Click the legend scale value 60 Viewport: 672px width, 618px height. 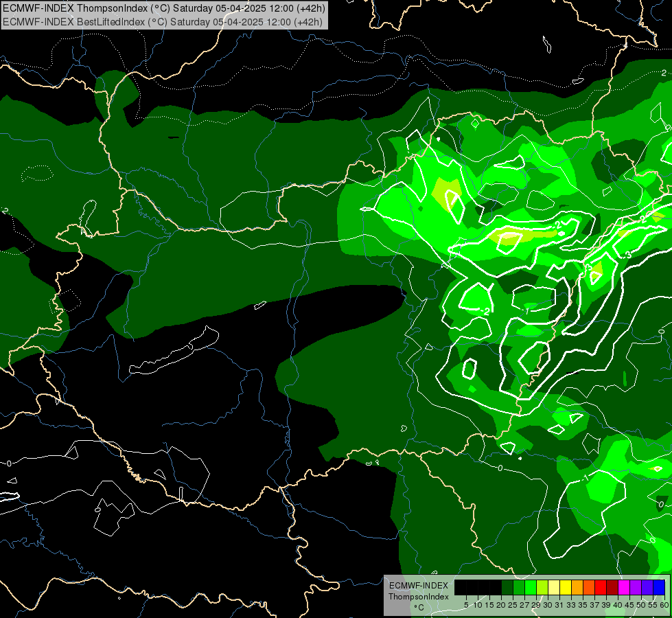[x=664, y=605]
